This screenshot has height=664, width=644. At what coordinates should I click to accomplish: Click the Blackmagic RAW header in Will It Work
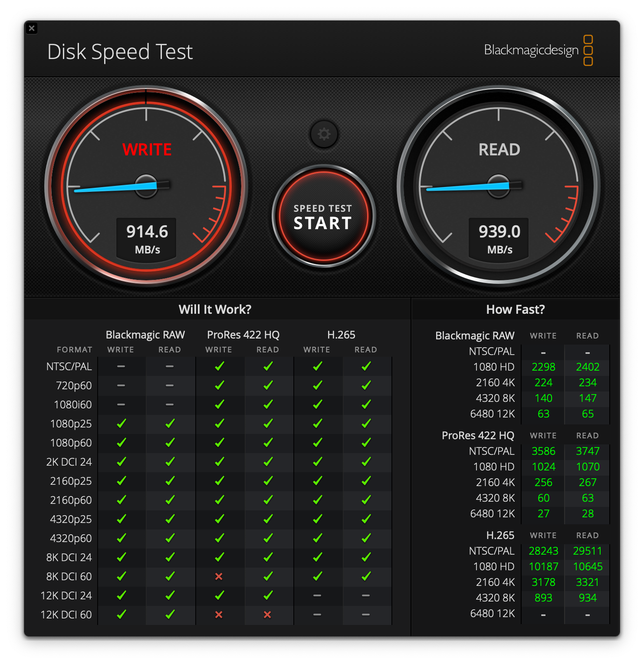(145, 335)
